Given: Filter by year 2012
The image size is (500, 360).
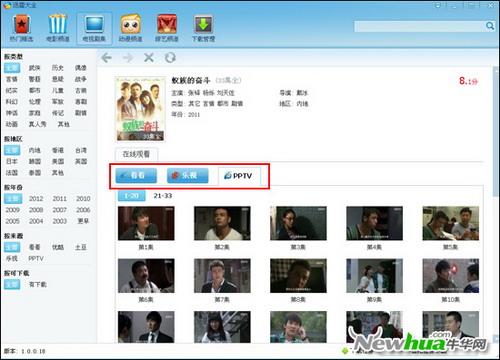Looking at the screenshot, I should 36,199.
